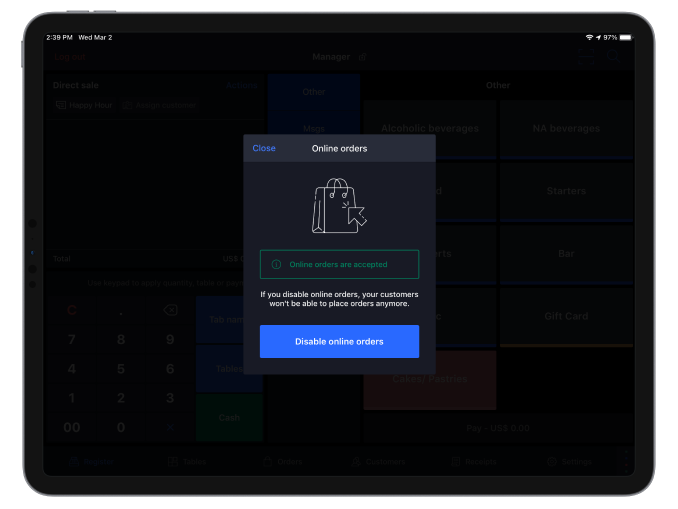The image size is (678, 509).
Task: Tap the backspace icon on keypad
Action: (170, 310)
